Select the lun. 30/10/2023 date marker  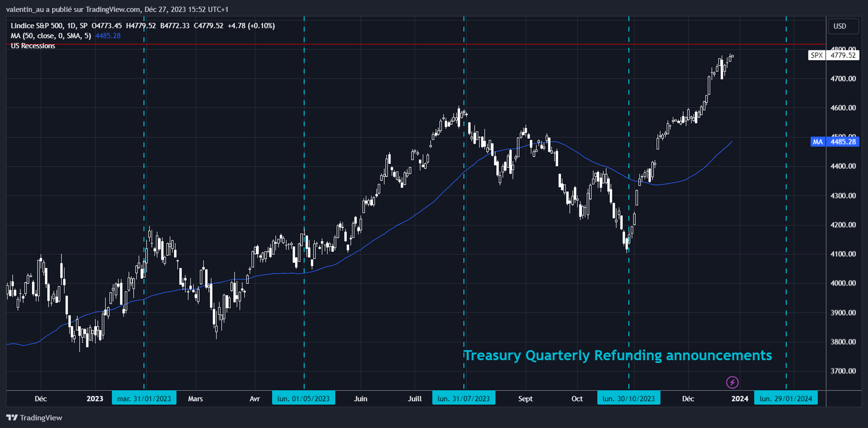pyautogui.click(x=628, y=398)
